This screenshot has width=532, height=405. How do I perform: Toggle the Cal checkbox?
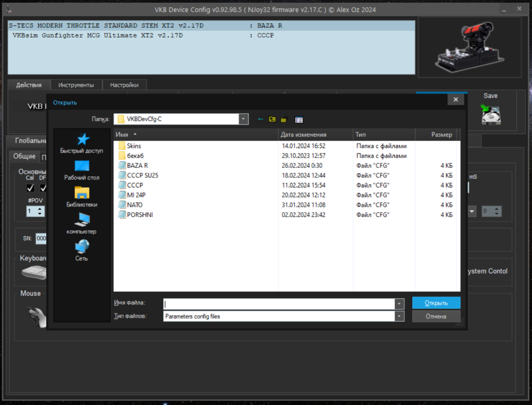[x=30, y=188]
